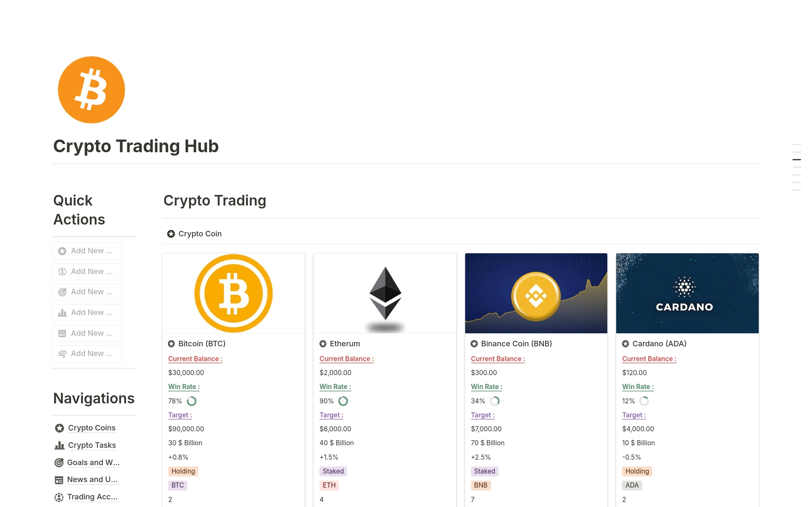Image resolution: width=812 pixels, height=507 pixels.
Task: Expand the page outline on the right edge
Action: coord(797,159)
